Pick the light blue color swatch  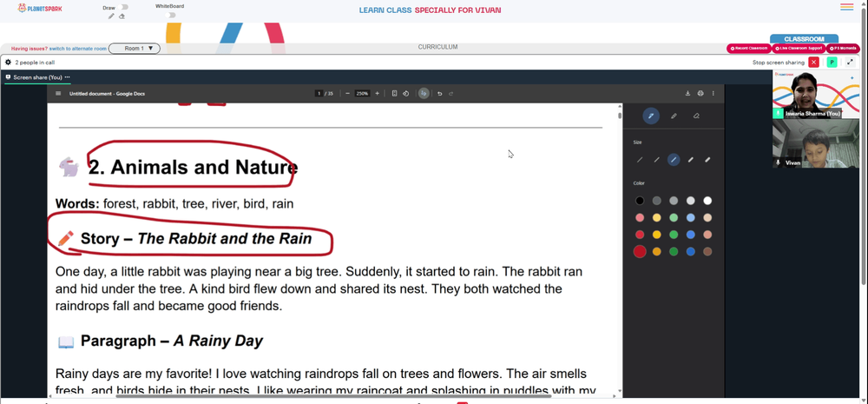click(x=690, y=218)
